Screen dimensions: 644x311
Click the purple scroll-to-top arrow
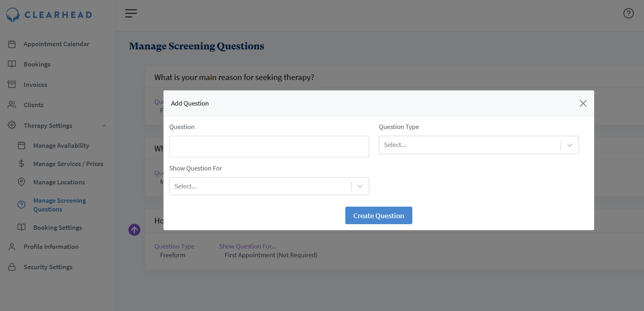[134, 230]
